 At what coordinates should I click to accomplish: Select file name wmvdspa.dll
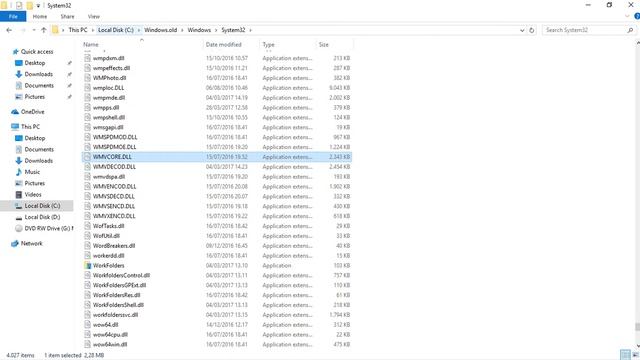tap(109, 177)
